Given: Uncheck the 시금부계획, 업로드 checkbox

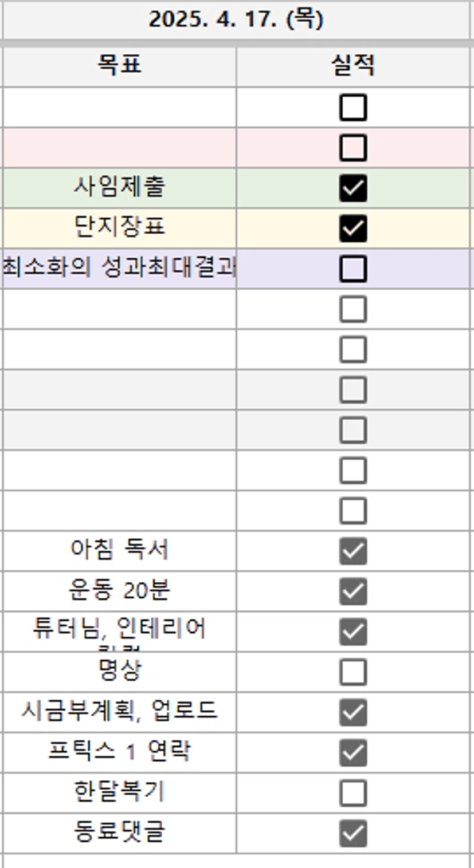Looking at the screenshot, I should click(x=352, y=712).
